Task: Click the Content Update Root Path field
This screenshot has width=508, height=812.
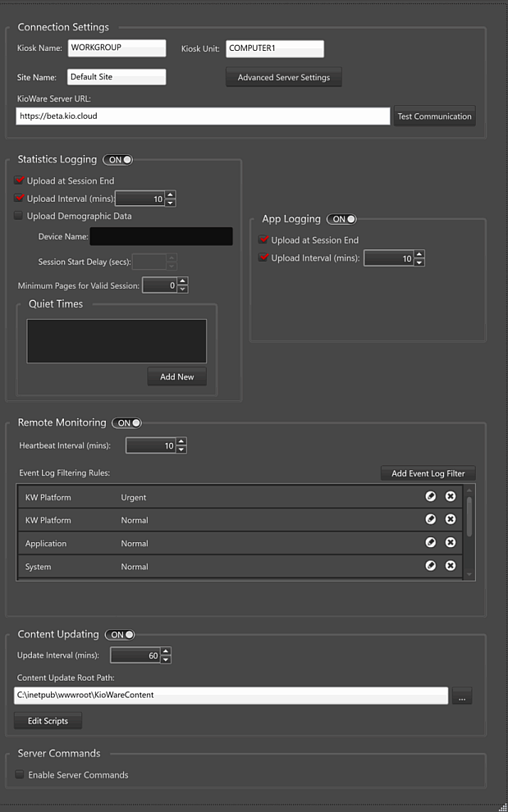Action: tap(231, 696)
